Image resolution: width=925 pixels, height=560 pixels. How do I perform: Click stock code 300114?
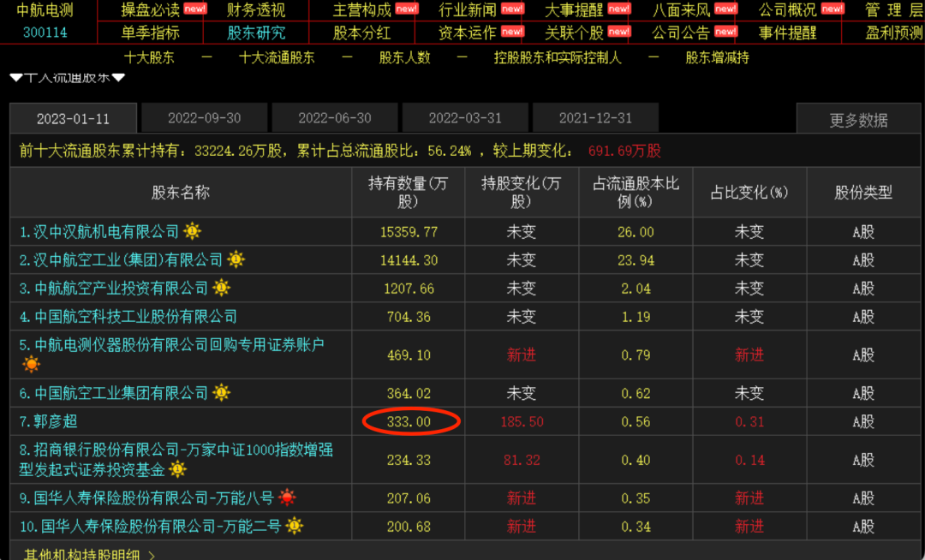(45, 33)
